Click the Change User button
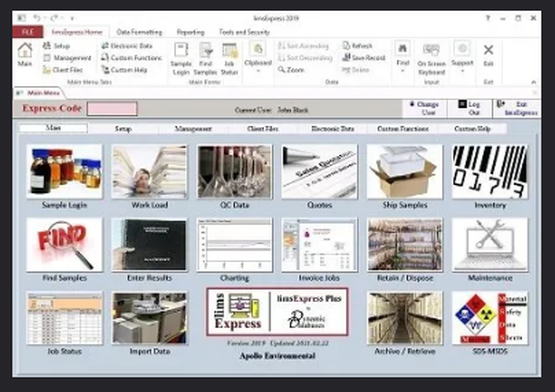Image resolution: width=555 pixels, height=392 pixels. [425, 108]
